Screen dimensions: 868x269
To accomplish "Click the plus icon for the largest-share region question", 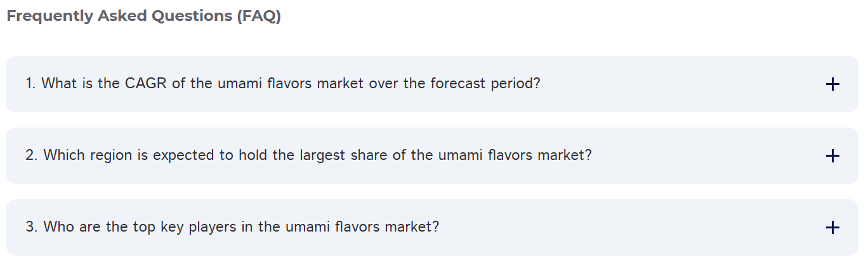I will click(x=832, y=156).
